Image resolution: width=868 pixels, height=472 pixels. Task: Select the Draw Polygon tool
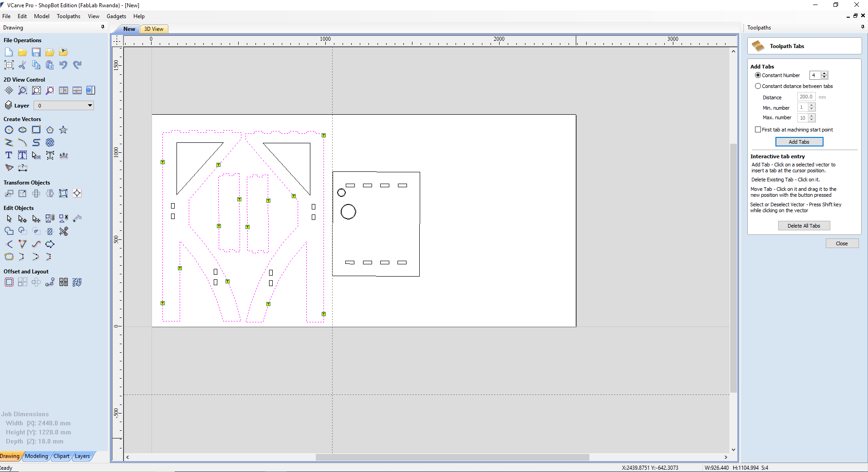pos(50,130)
